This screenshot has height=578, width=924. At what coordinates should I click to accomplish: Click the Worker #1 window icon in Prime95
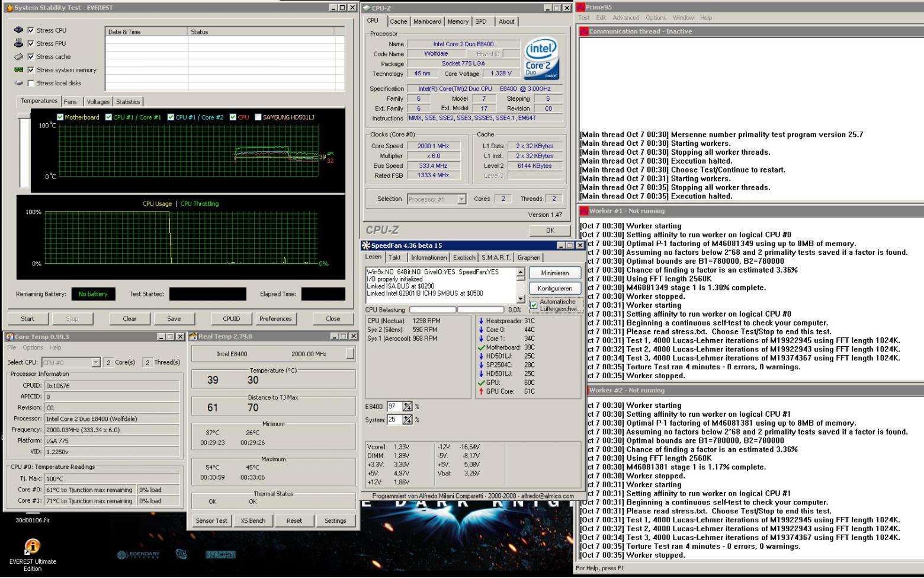click(584, 210)
